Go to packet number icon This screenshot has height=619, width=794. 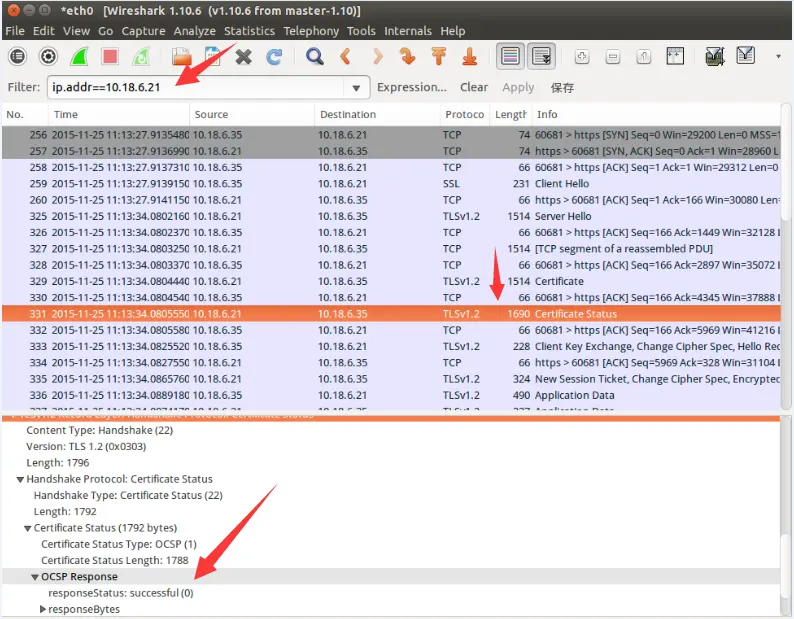(x=408, y=56)
